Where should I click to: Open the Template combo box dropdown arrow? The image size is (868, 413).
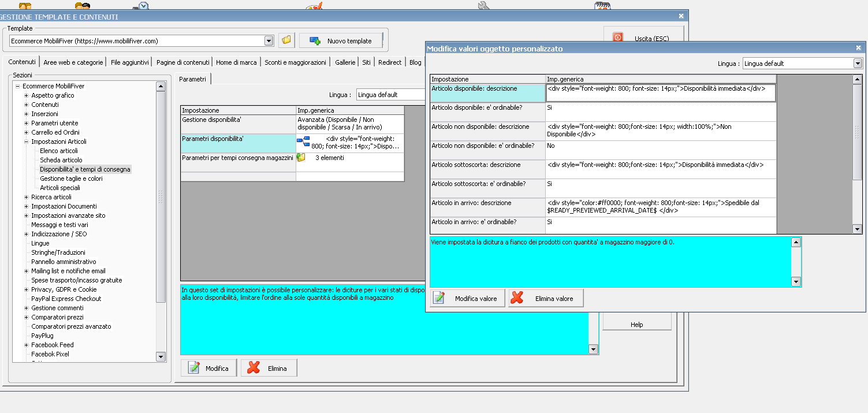pos(269,41)
